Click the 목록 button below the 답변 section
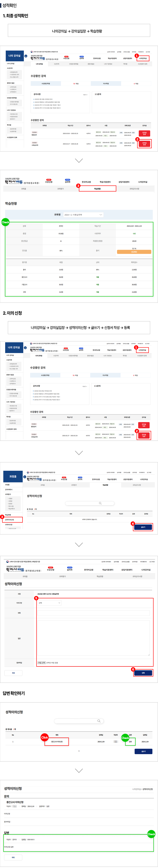The width and height of the screenshot is (158, 868). pos(13,857)
